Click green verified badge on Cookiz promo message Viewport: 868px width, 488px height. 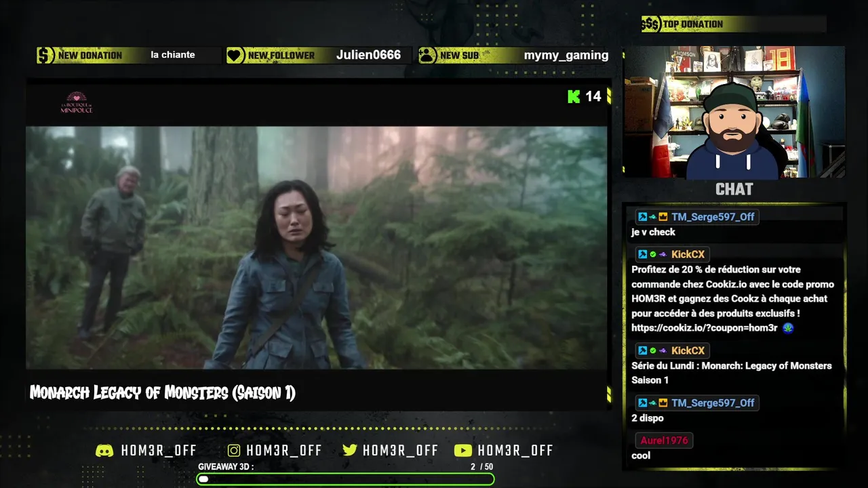[x=652, y=254]
